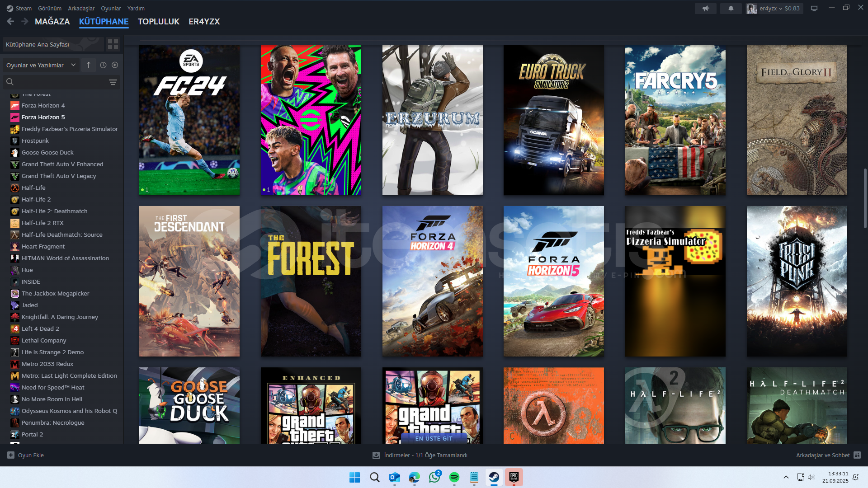Toggle the recent activity clock filter
This screenshot has width=868, height=488.
103,65
